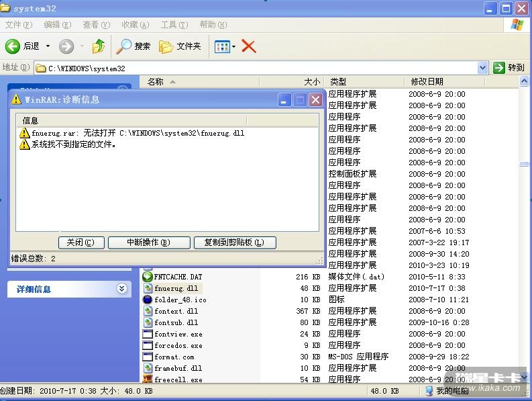532x401 pixels.
Task: Sort by the 类型 column header
Action: pos(364,81)
